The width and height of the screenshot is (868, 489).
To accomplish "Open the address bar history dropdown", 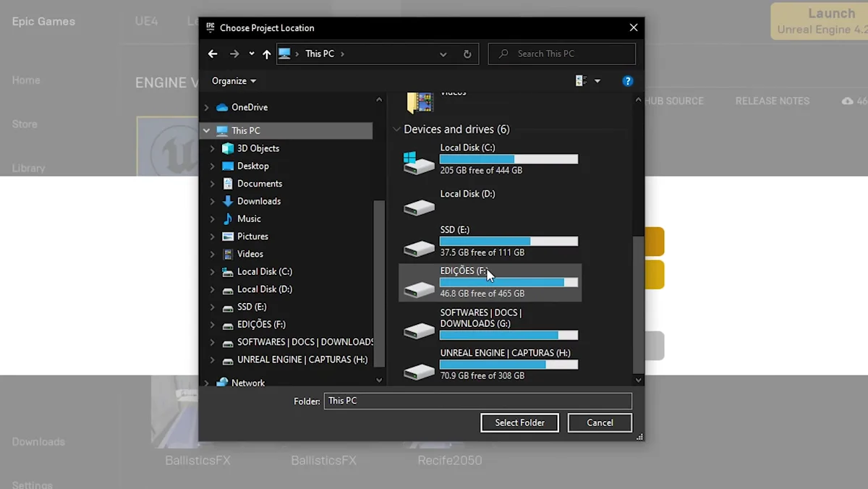I will tap(443, 54).
